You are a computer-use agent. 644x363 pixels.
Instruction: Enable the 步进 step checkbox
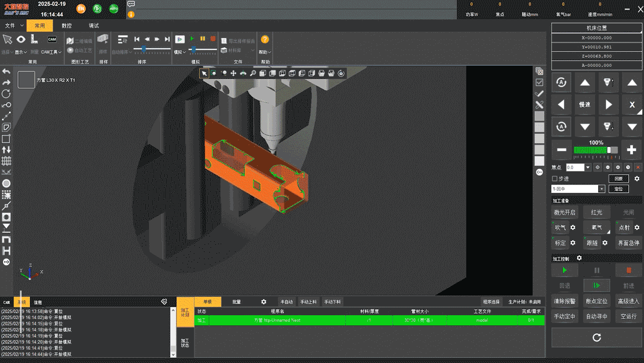click(x=555, y=179)
